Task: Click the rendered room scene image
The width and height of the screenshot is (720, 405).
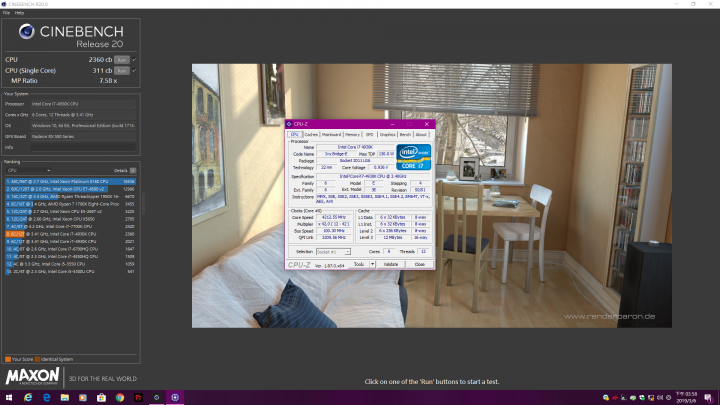Action: 432,196
